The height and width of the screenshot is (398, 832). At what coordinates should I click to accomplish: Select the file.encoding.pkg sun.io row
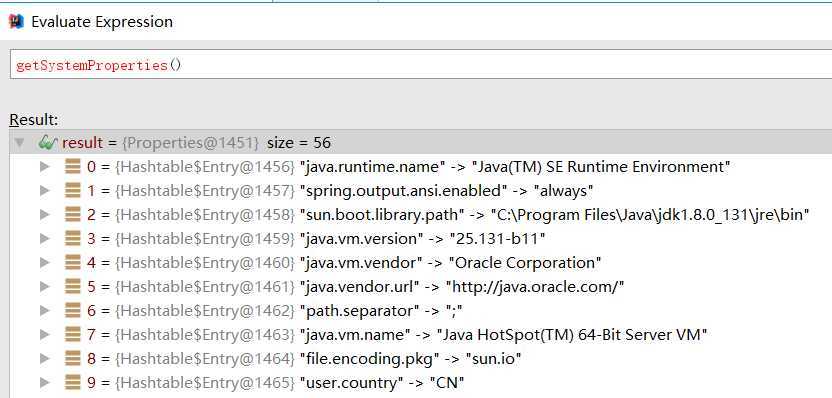click(421, 359)
